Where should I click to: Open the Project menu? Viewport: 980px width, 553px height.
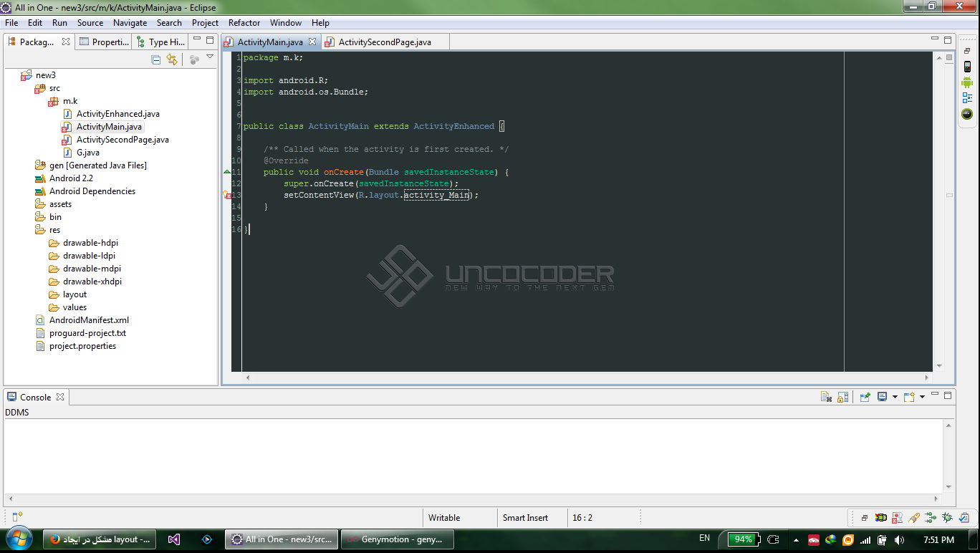[x=205, y=23]
